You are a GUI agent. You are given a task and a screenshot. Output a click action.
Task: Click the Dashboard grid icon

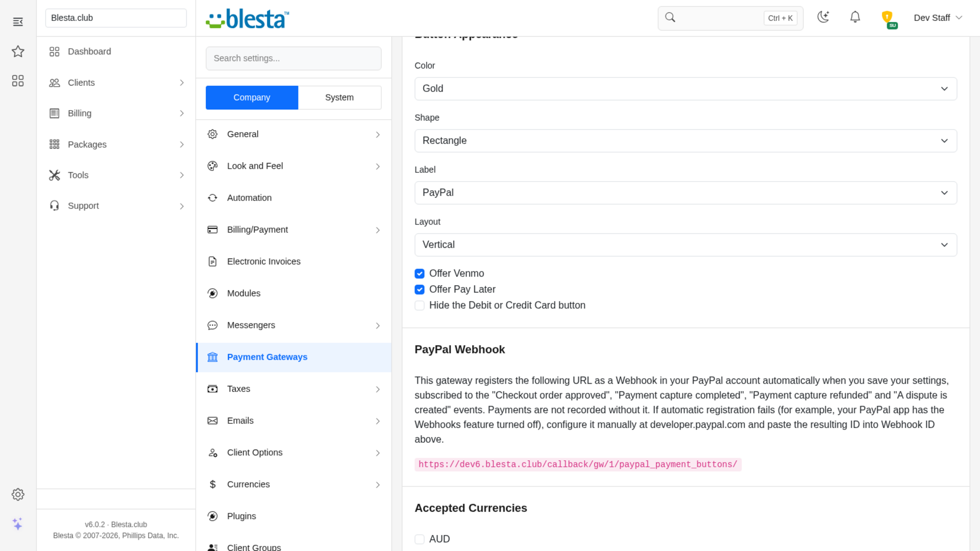[x=55, y=52]
